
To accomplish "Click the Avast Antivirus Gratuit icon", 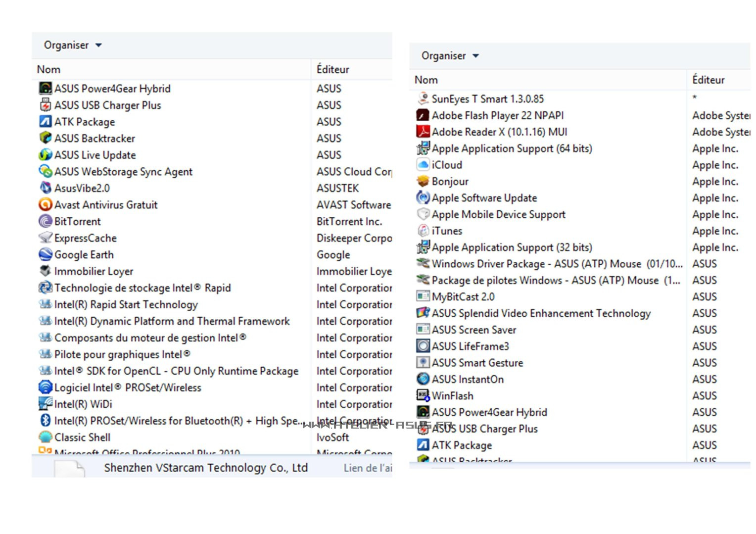I will 45,204.
